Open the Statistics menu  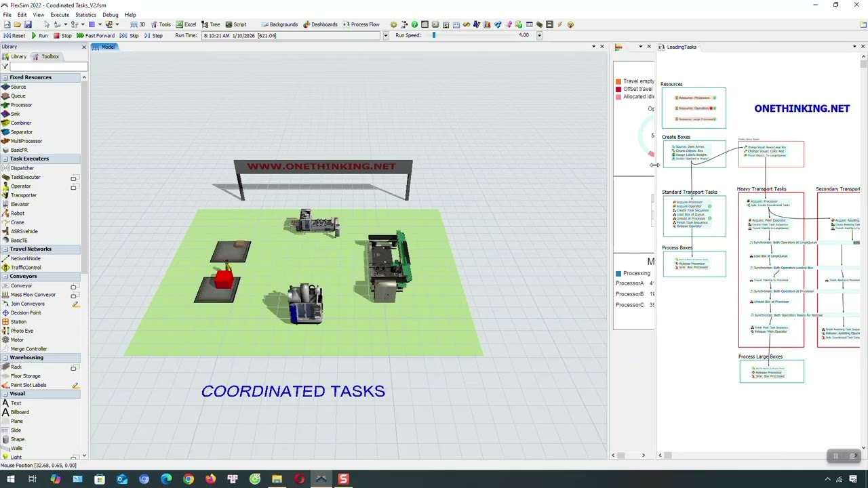click(x=85, y=14)
